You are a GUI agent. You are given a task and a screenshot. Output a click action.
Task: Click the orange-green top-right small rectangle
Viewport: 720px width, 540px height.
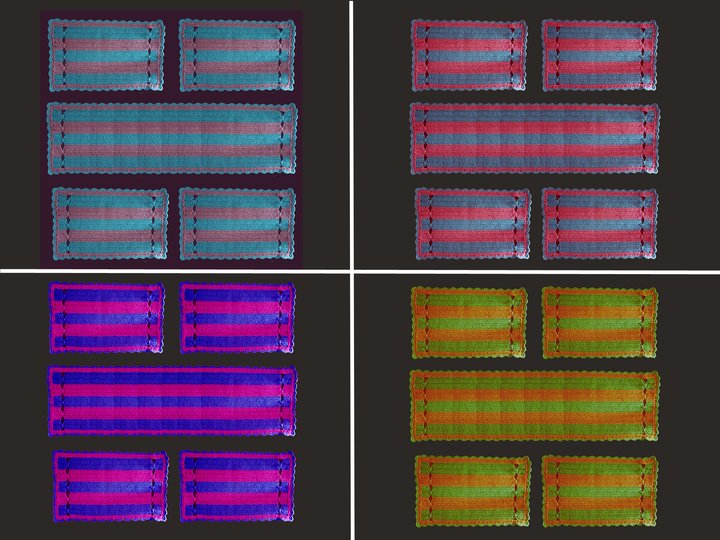(599, 321)
